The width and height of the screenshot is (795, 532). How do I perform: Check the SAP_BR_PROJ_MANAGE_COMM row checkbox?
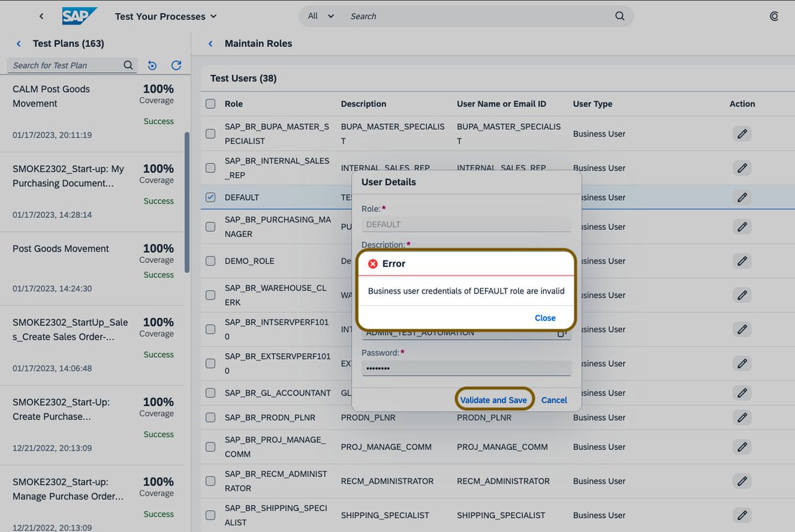coord(211,447)
